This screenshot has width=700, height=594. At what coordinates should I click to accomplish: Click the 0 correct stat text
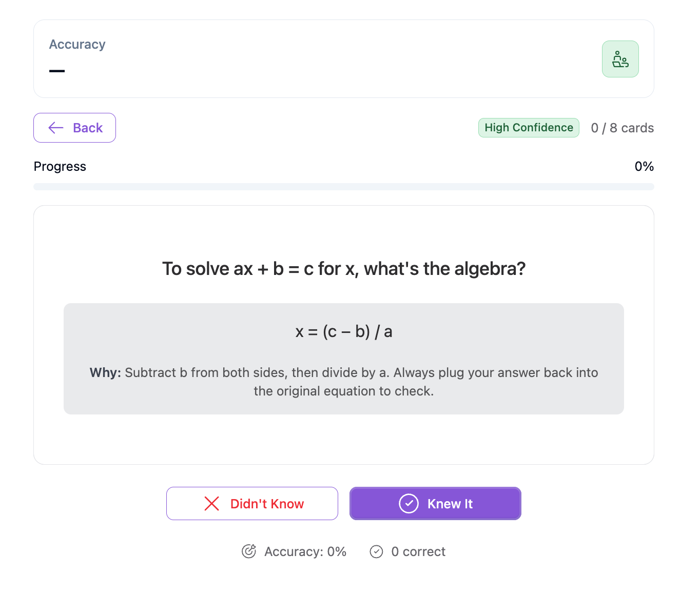pos(418,551)
